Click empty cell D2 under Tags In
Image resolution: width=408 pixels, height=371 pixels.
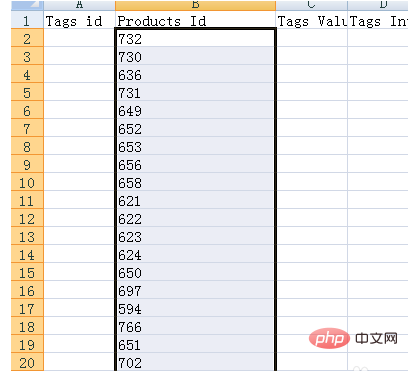click(x=378, y=39)
